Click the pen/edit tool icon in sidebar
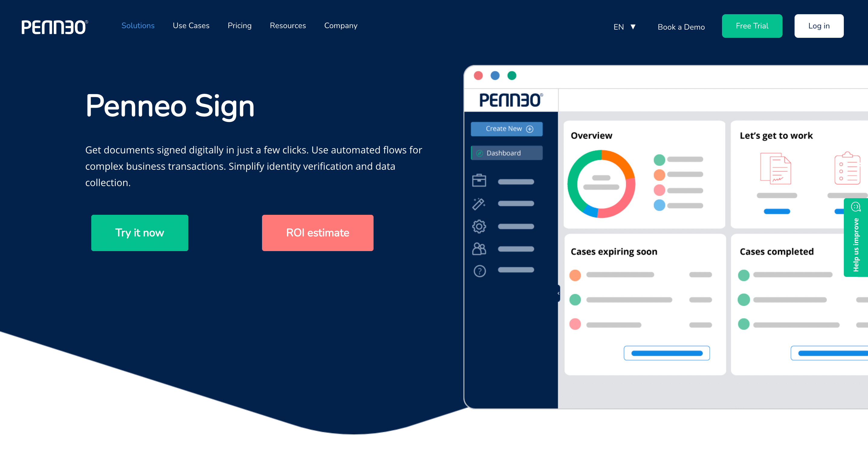The width and height of the screenshot is (868, 455). pyautogui.click(x=479, y=203)
